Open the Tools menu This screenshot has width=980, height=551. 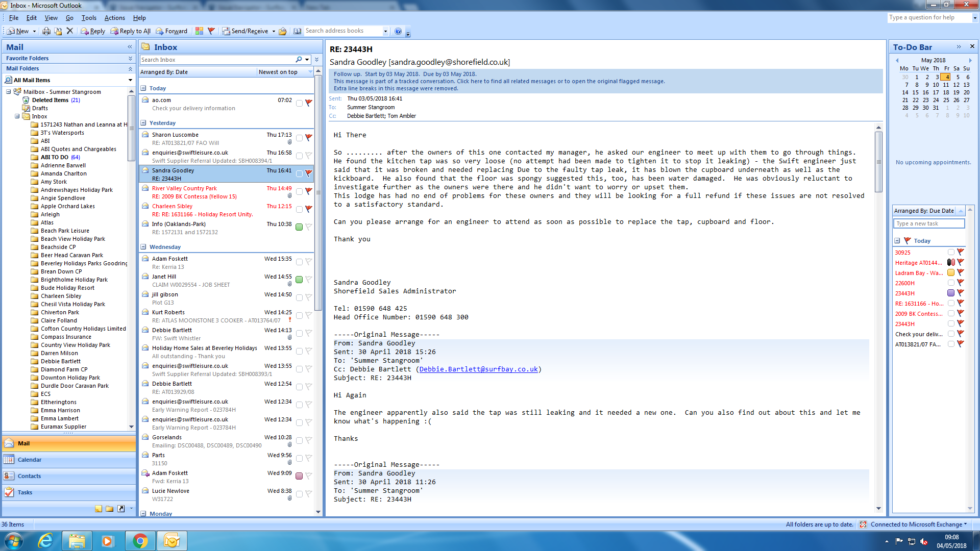click(x=88, y=18)
